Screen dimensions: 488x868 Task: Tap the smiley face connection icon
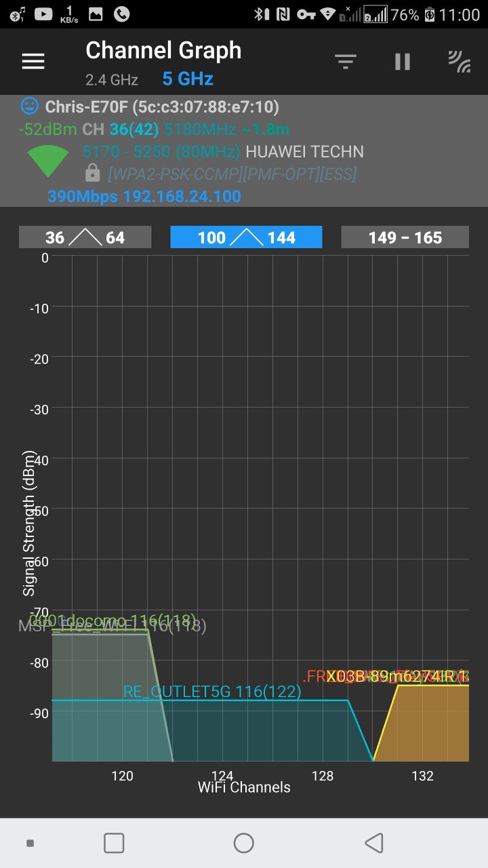click(x=29, y=106)
